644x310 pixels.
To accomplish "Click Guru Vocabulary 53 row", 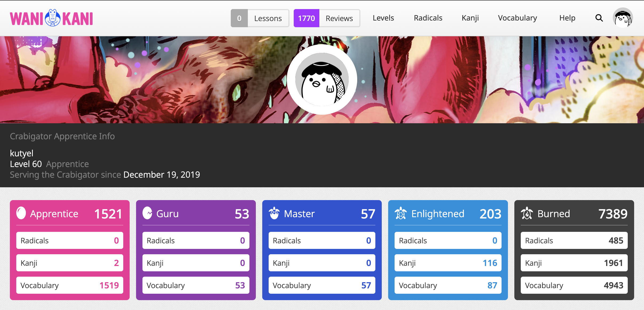I will tap(196, 285).
